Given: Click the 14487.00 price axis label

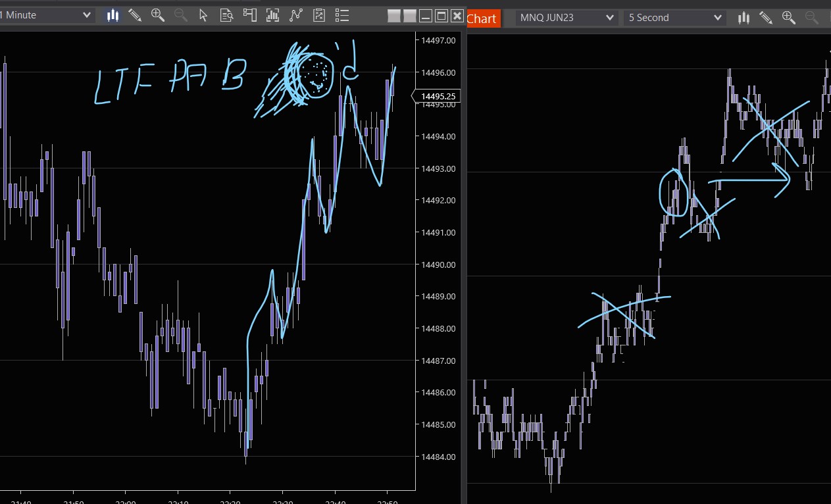Looking at the screenshot, I should pyautogui.click(x=438, y=361).
